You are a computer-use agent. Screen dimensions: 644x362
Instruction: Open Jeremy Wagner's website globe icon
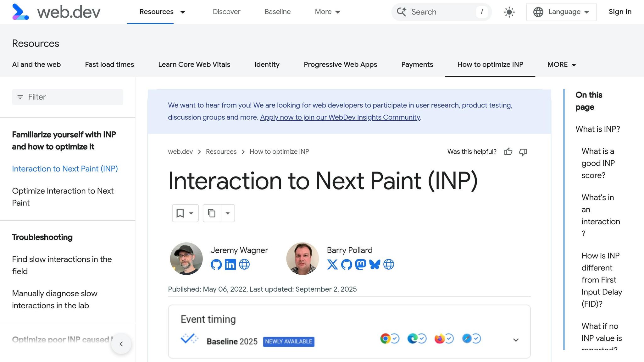pyautogui.click(x=244, y=265)
